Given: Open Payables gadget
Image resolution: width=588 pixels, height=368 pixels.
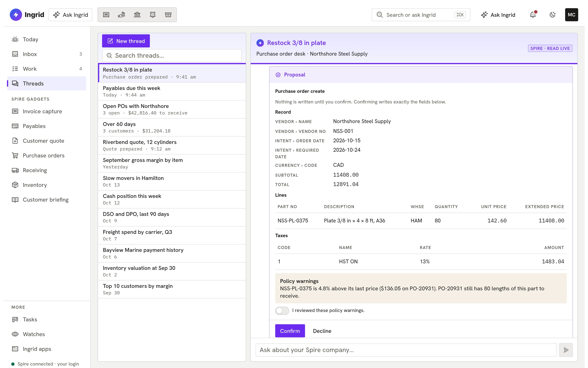Looking at the screenshot, I should point(47,126).
